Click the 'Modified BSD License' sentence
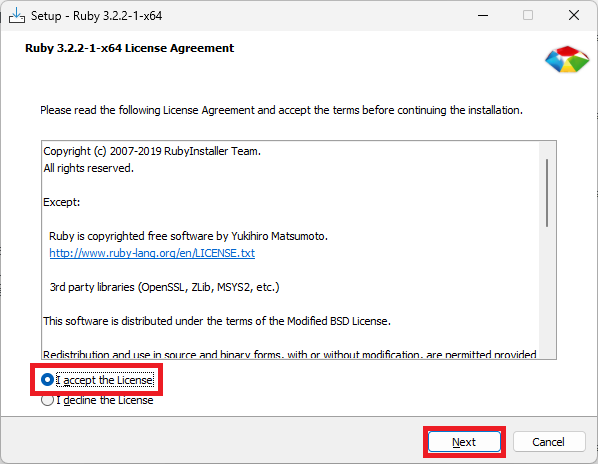Image resolution: width=598 pixels, height=464 pixels. (x=217, y=321)
